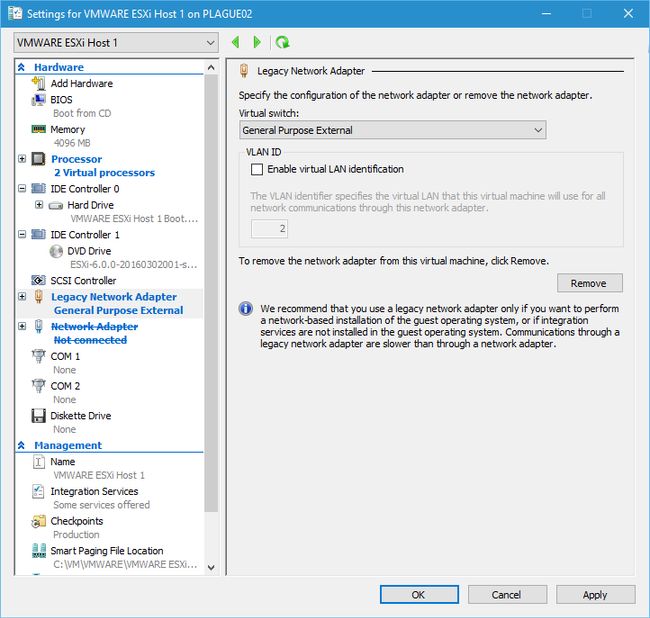The image size is (650, 618).
Task: Click the green refresh icon
Action: (282, 42)
